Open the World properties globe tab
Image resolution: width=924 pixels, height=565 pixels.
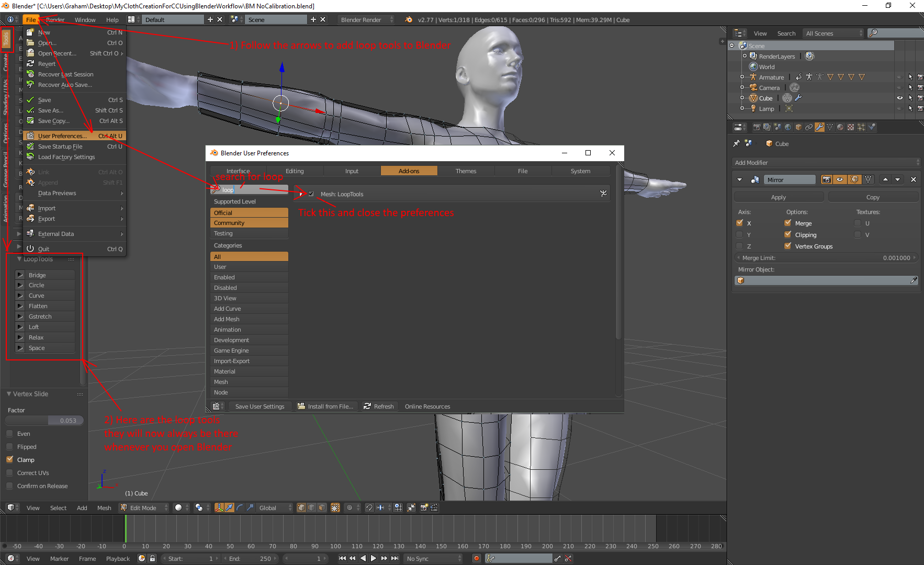click(788, 127)
